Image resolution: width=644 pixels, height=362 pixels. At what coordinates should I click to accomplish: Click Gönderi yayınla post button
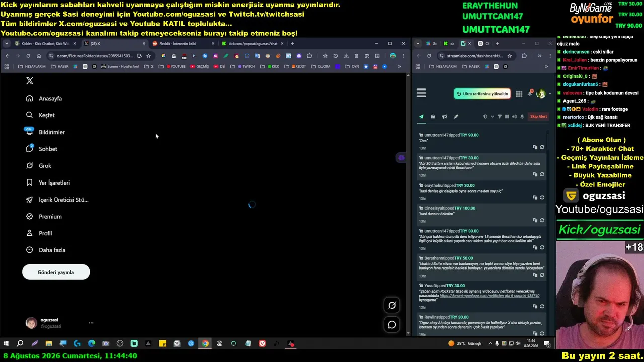[56, 272]
